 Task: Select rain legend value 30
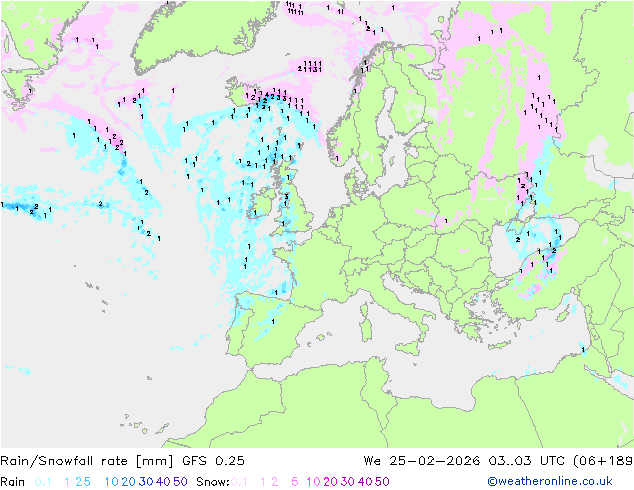click(146, 482)
